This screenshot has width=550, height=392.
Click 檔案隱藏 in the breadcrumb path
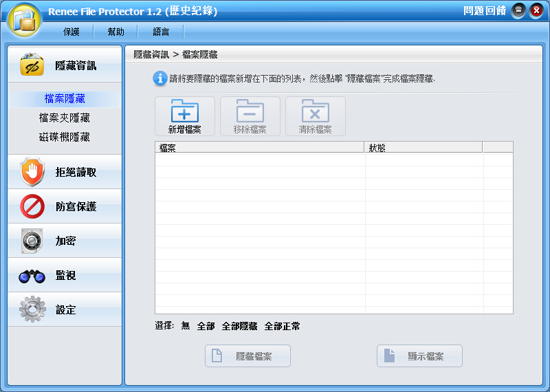pos(200,54)
